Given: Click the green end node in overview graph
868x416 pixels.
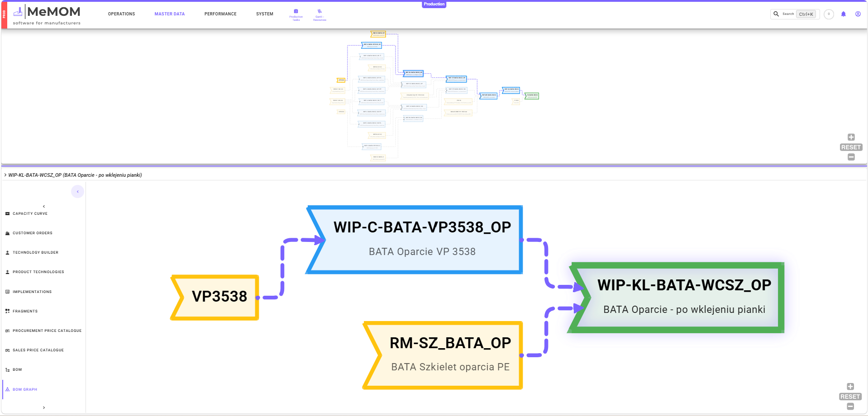Looking at the screenshot, I should (532, 96).
